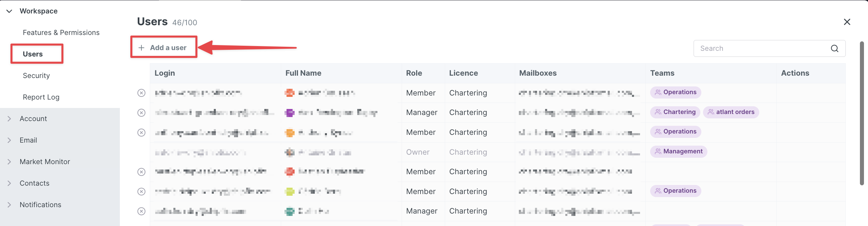Click the magnifier icon in the search box
The height and width of the screenshot is (226, 868).
(834, 48)
